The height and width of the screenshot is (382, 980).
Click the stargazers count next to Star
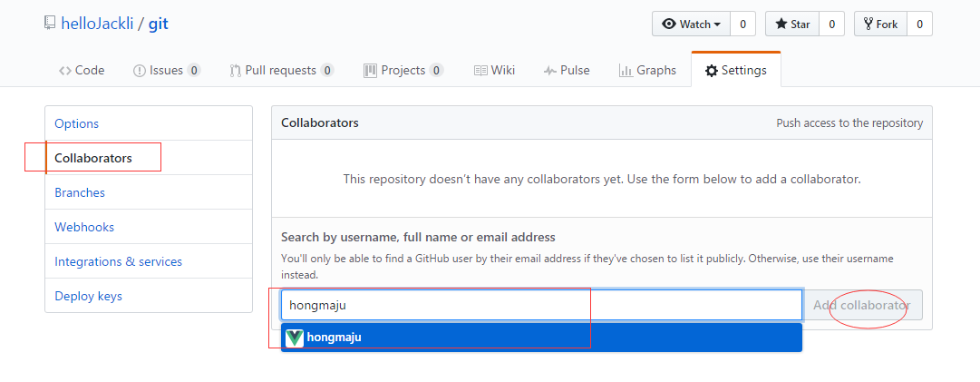pyautogui.click(x=832, y=24)
